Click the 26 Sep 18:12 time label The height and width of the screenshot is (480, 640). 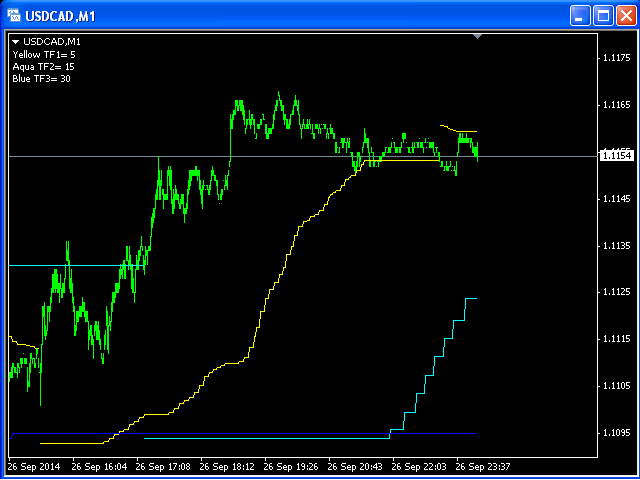pyautogui.click(x=226, y=466)
